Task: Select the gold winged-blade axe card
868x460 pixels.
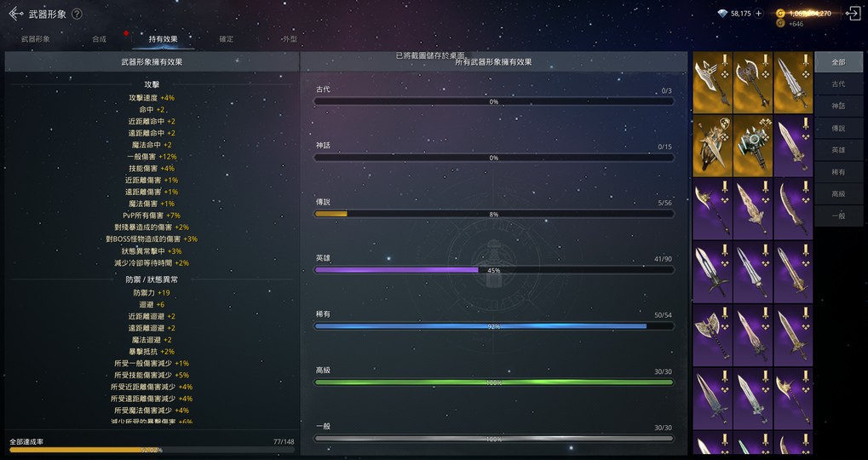Action: 712,83
